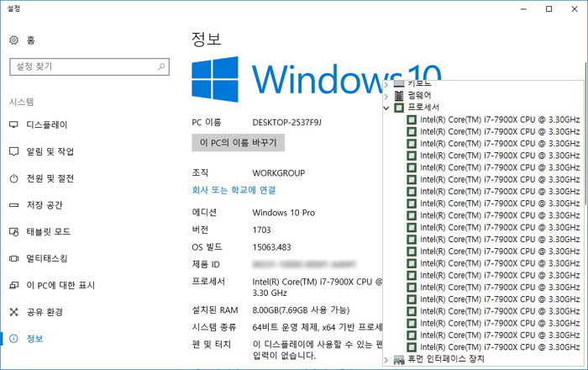Select the 공유 환경 icon
This screenshot has height=370, width=588.
pos(14,312)
